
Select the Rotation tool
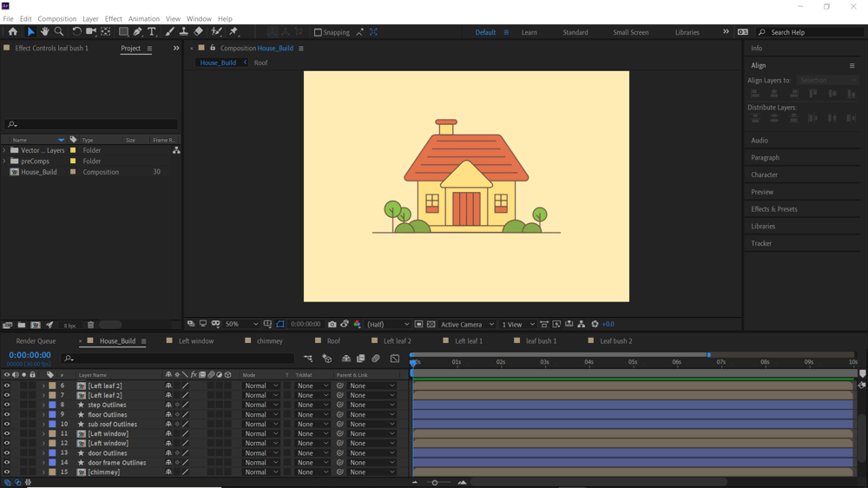click(x=76, y=32)
